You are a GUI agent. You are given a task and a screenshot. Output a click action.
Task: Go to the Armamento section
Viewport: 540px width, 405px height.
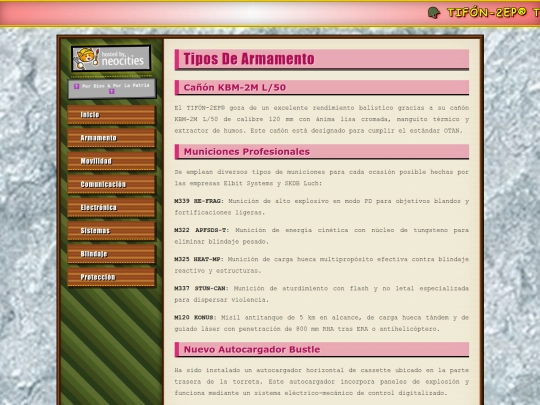[111, 138]
